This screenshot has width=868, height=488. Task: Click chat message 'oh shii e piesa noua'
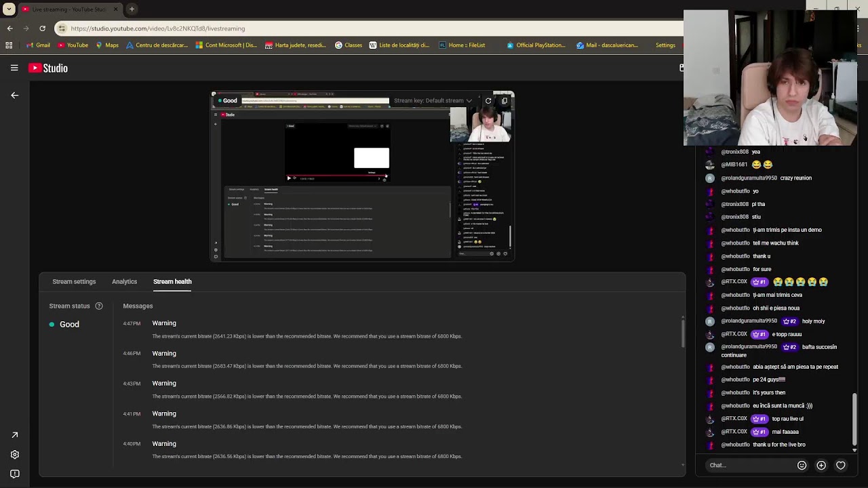(776, 308)
